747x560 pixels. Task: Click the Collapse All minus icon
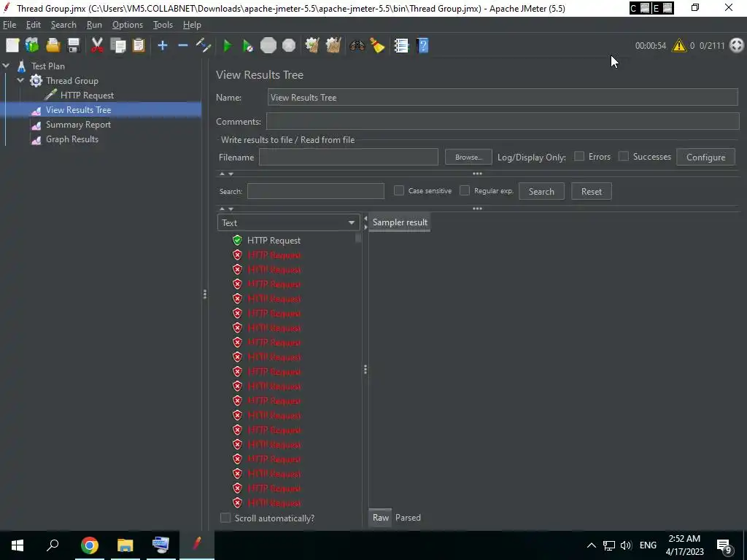(x=183, y=46)
